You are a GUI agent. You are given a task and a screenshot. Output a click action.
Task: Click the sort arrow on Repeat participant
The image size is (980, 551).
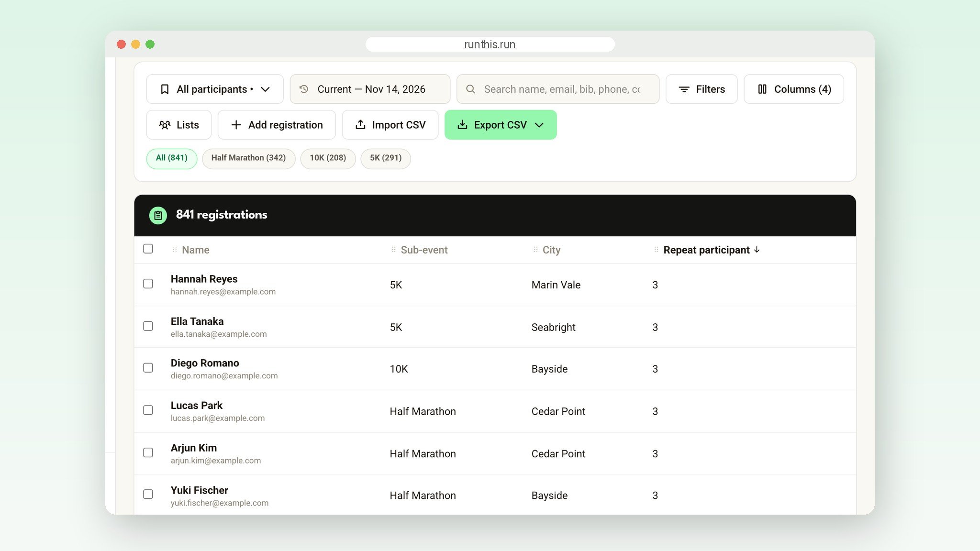757,250
